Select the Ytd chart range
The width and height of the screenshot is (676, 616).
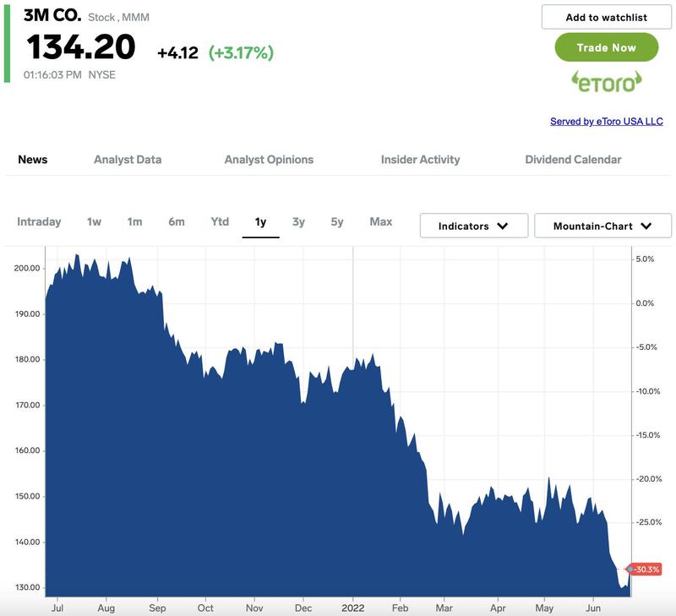point(220,221)
